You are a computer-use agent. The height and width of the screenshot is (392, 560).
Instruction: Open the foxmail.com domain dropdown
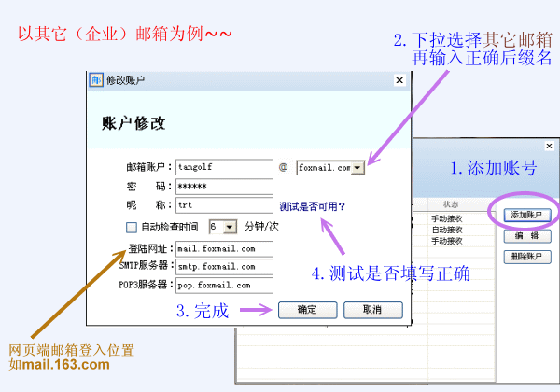(x=357, y=168)
